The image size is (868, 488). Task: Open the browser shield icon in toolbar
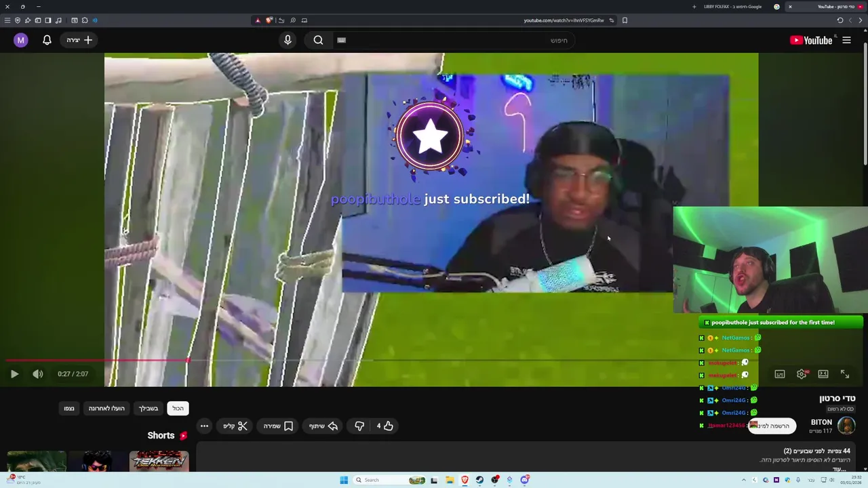[x=18, y=20]
